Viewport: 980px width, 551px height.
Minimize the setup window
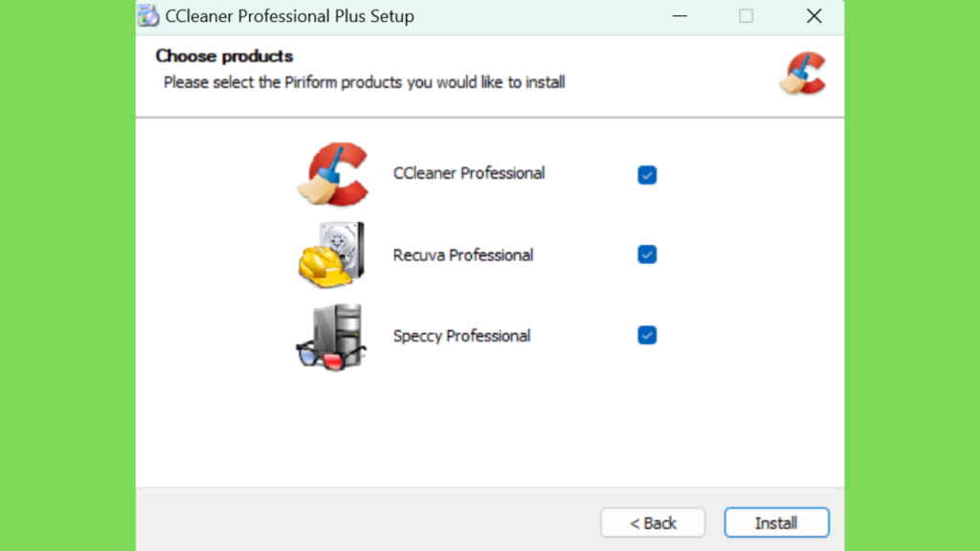pos(680,16)
